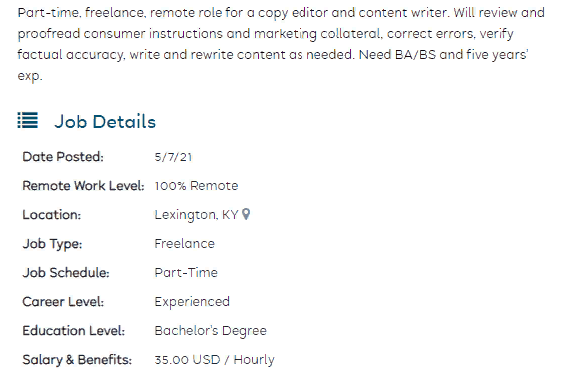Select the 100% Remote value
This screenshot has height=373, width=567.
click(196, 186)
